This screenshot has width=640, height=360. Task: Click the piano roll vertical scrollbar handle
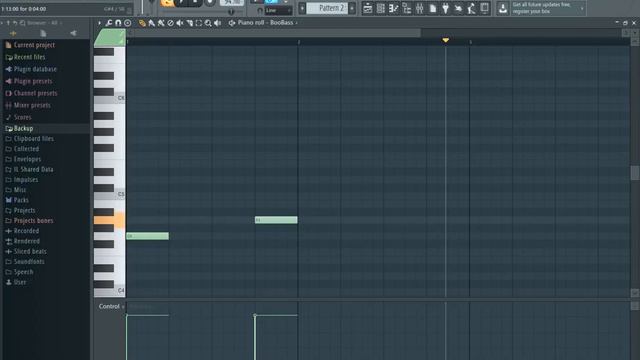tap(635, 173)
